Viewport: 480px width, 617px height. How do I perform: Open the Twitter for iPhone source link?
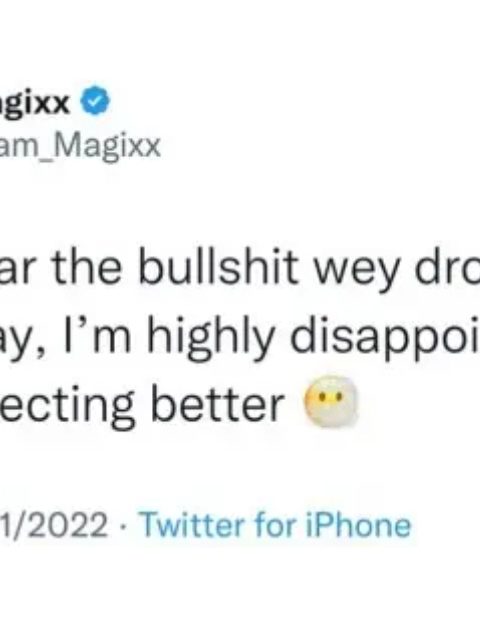tap(276, 525)
